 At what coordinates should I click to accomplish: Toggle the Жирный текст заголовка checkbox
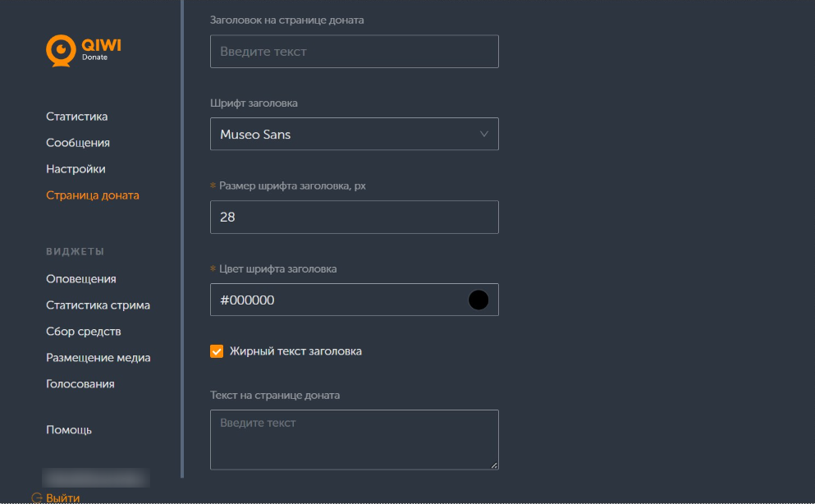(217, 351)
